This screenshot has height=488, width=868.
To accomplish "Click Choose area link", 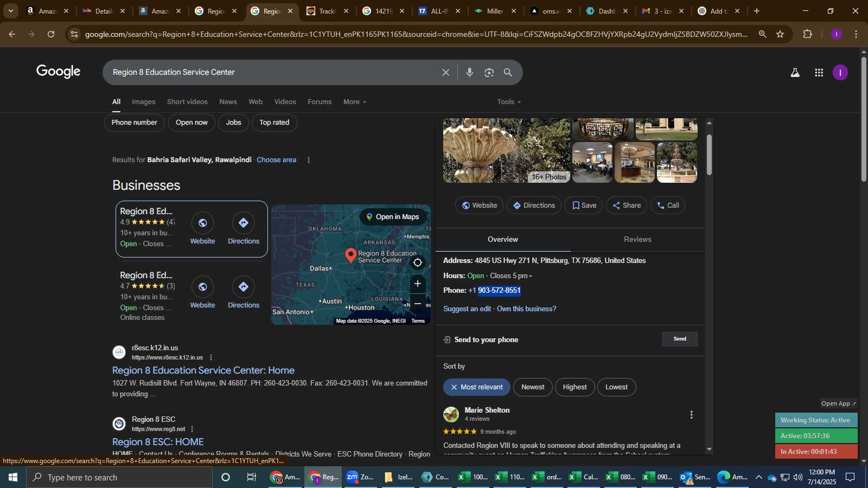I will click(x=277, y=160).
